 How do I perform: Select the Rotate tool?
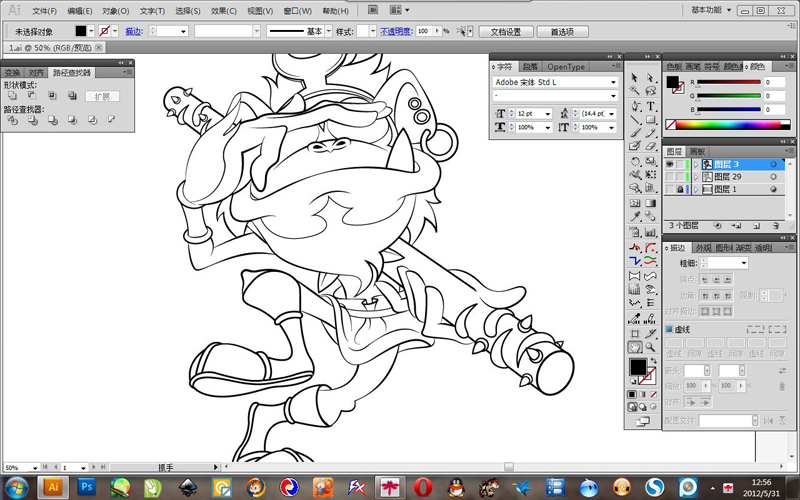pyautogui.click(x=635, y=162)
